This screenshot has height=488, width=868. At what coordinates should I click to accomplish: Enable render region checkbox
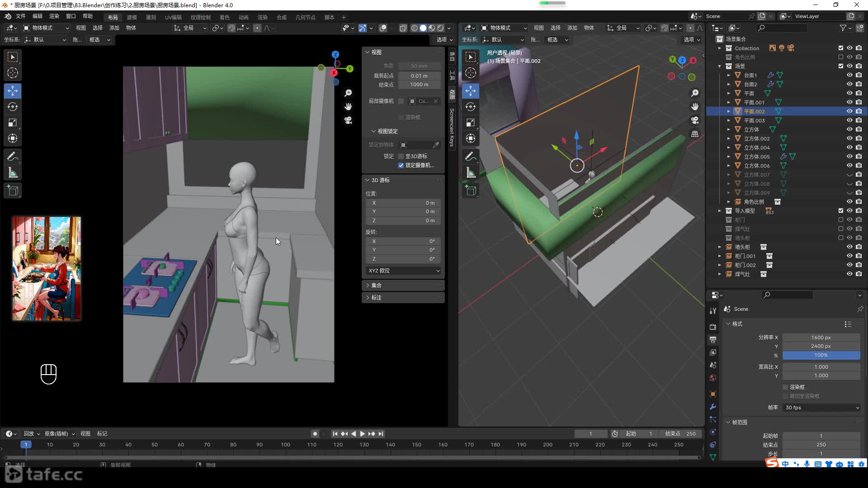click(x=786, y=387)
